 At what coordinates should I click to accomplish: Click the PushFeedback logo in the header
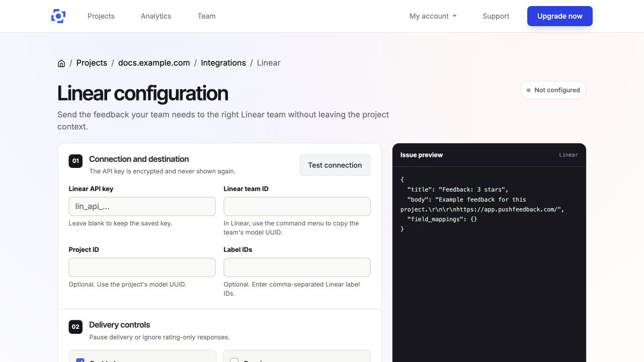point(58,16)
